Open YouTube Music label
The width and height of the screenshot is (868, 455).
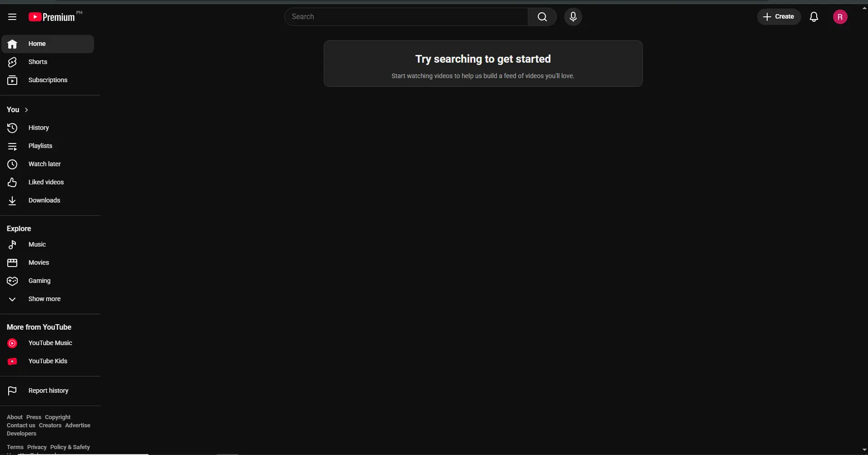pos(50,343)
